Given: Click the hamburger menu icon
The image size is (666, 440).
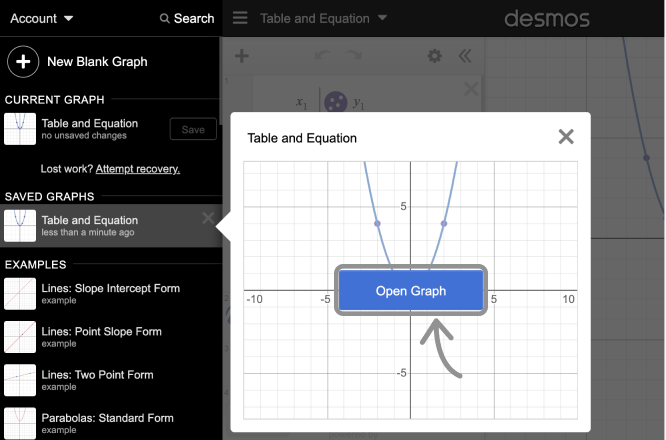Looking at the screenshot, I should click(240, 18).
